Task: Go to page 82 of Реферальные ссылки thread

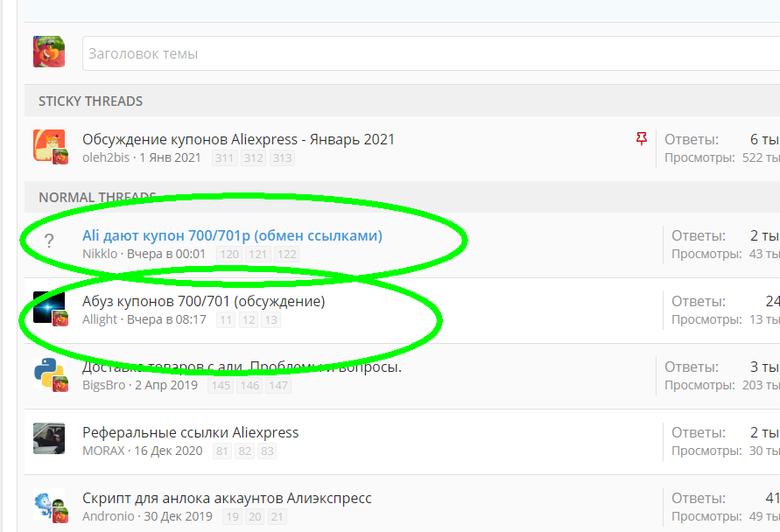Action: (x=245, y=451)
